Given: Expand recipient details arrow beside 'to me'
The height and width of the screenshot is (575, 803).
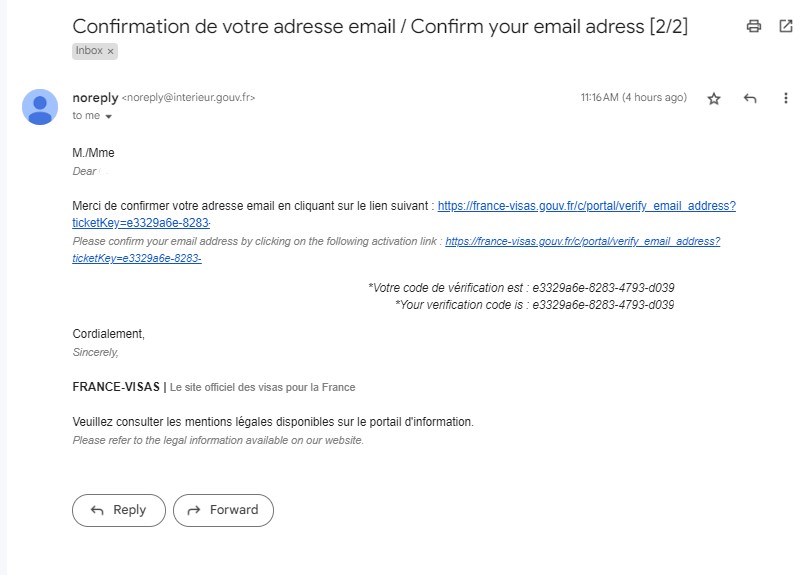Looking at the screenshot, I should pyautogui.click(x=109, y=117).
